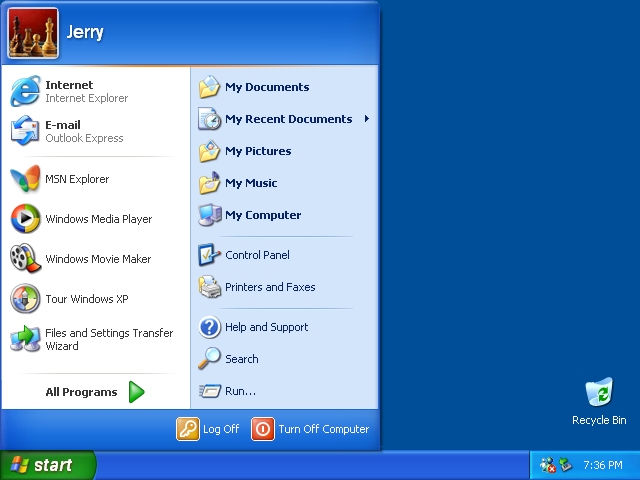This screenshot has height=480, width=640.
Task: Select the Control Panel text entry
Action: pos(257,255)
